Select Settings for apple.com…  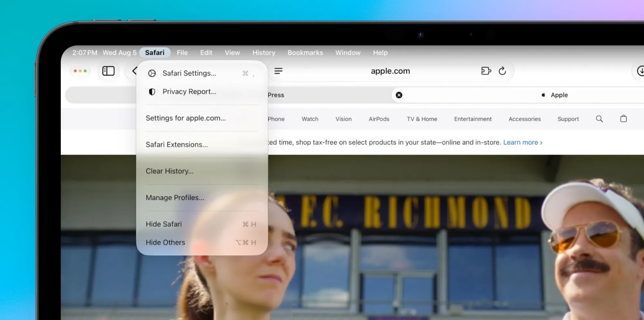click(x=202, y=118)
